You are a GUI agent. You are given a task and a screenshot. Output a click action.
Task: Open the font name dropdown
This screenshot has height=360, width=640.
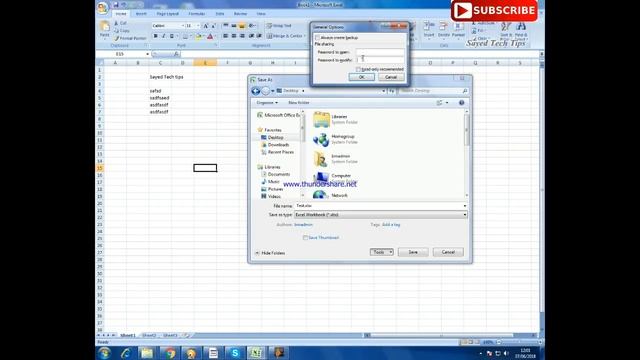(x=182, y=26)
